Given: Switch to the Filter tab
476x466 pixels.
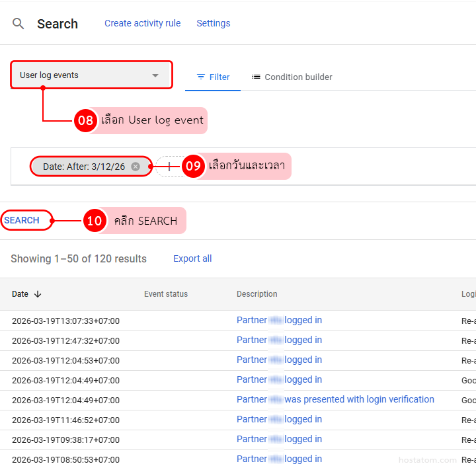Looking at the screenshot, I should (213, 77).
